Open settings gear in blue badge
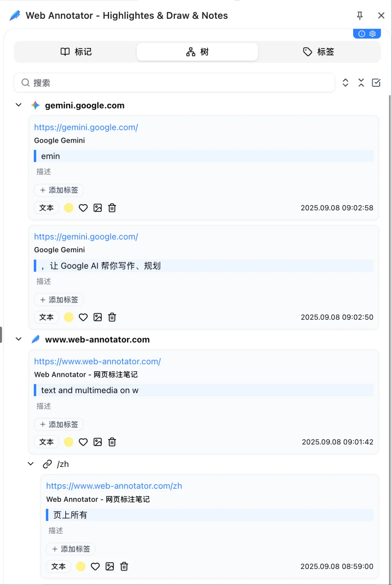 [372, 34]
